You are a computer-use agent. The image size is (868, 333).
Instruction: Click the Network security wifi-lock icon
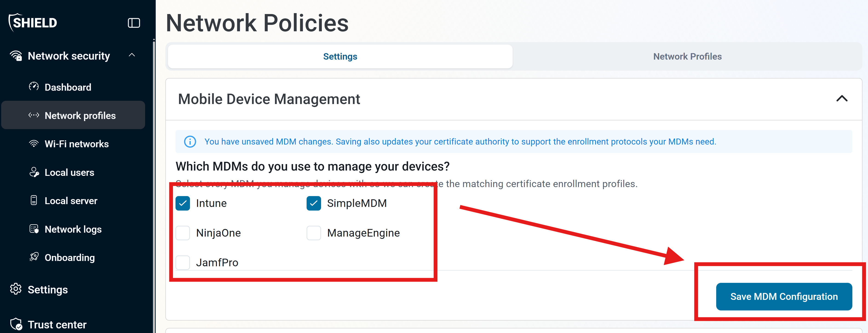click(x=16, y=56)
